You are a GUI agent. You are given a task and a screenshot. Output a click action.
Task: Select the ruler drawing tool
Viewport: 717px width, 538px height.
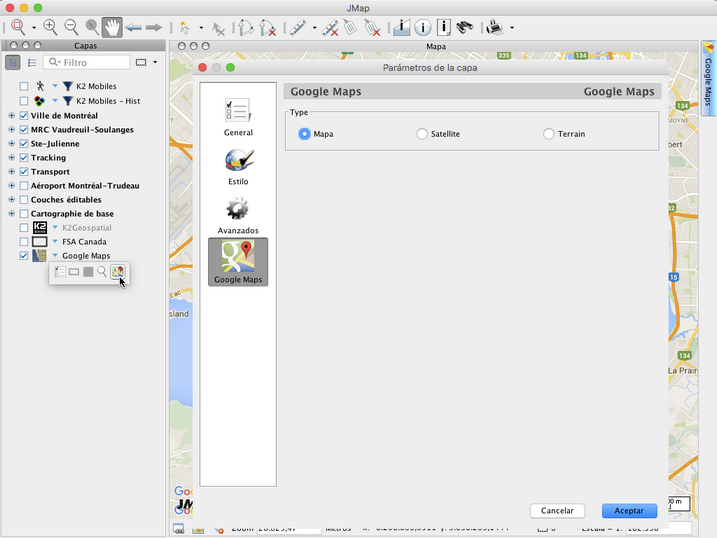[298, 27]
